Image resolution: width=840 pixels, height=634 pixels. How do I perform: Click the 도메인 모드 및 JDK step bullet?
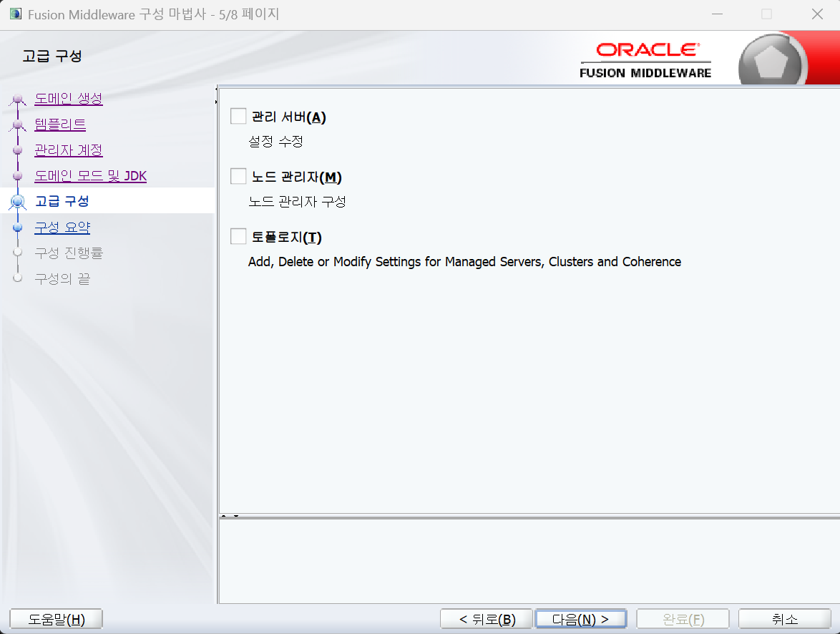(18, 176)
